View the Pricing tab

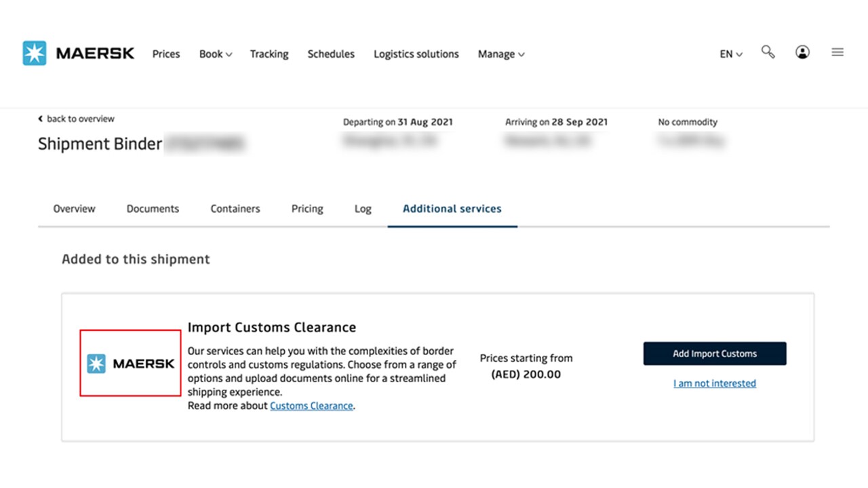pyautogui.click(x=307, y=209)
